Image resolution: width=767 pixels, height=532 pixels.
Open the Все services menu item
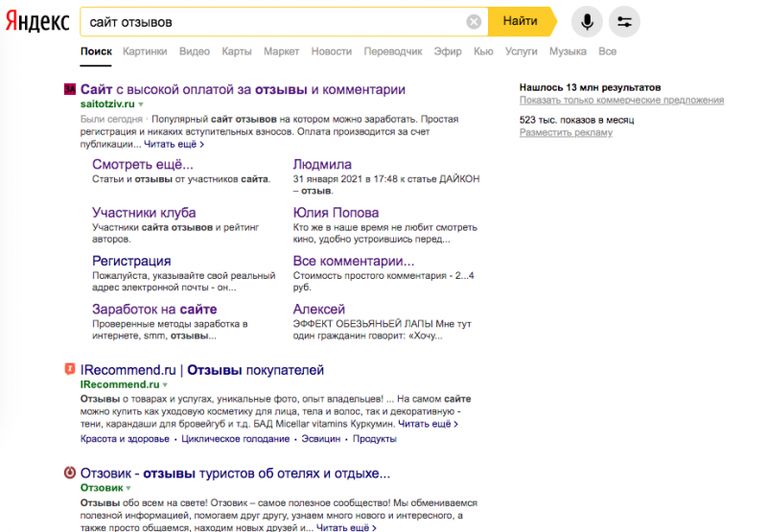click(608, 52)
